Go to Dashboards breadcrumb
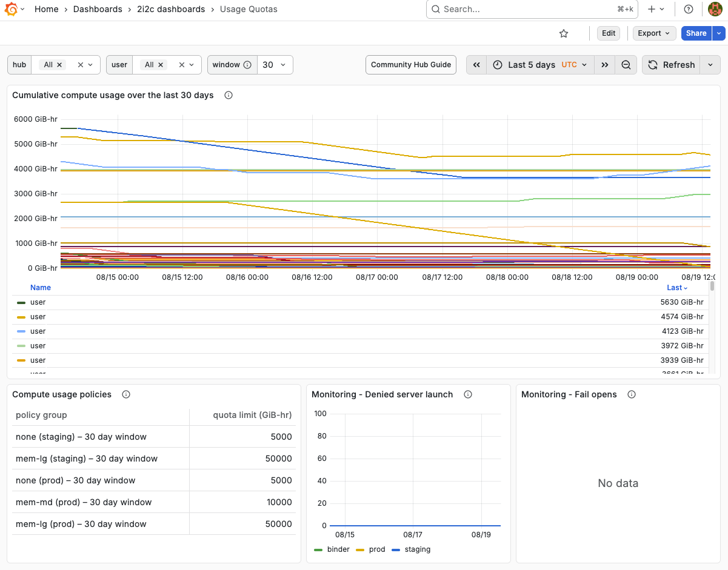Viewport: 728px width, 570px height. [x=98, y=9]
